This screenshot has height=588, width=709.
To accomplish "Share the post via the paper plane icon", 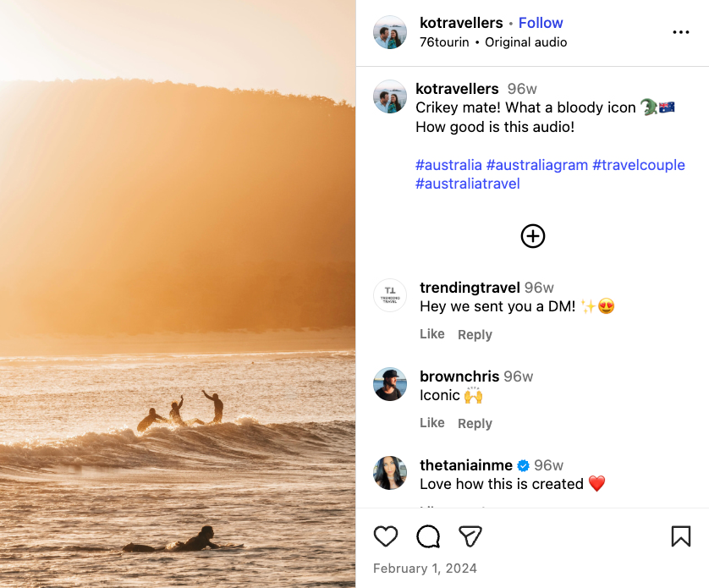I will coord(470,536).
